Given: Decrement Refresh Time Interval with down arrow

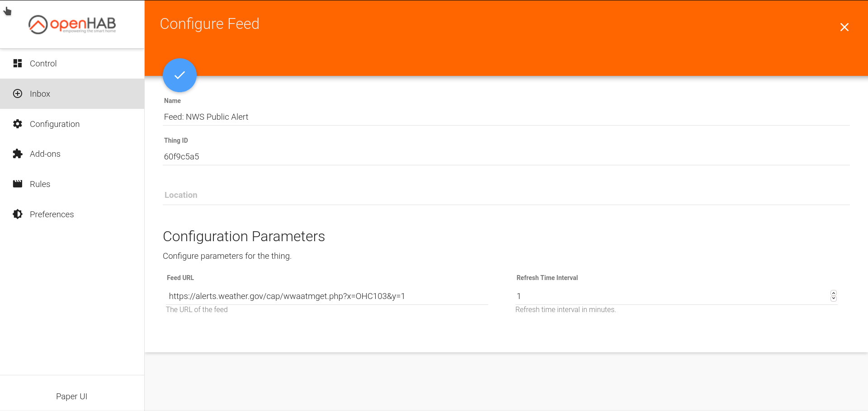Looking at the screenshot, I should [x=833, y=299].
